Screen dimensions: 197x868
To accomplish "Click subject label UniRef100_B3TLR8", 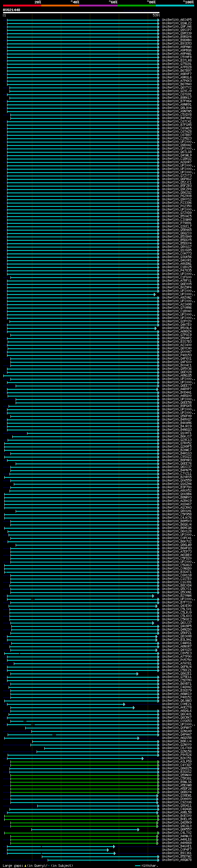I will (x=176, y=60).
